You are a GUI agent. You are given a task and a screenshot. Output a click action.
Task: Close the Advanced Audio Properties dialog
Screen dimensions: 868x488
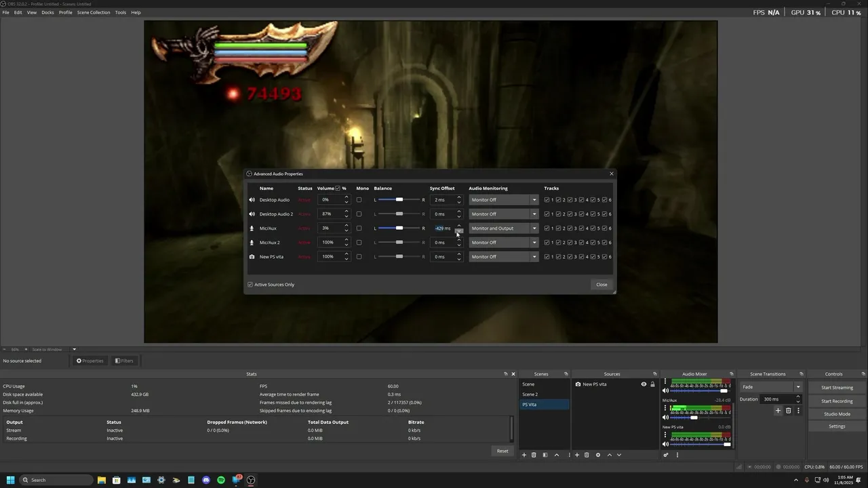[601, 285]
